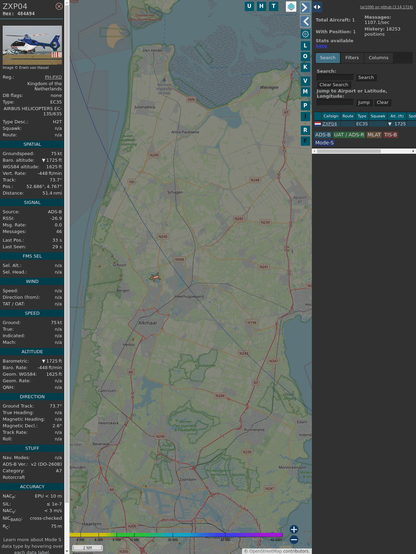Click the Jump to Airport input field
Viewport: 416px width, 554px height.
(x=335, y=102)
